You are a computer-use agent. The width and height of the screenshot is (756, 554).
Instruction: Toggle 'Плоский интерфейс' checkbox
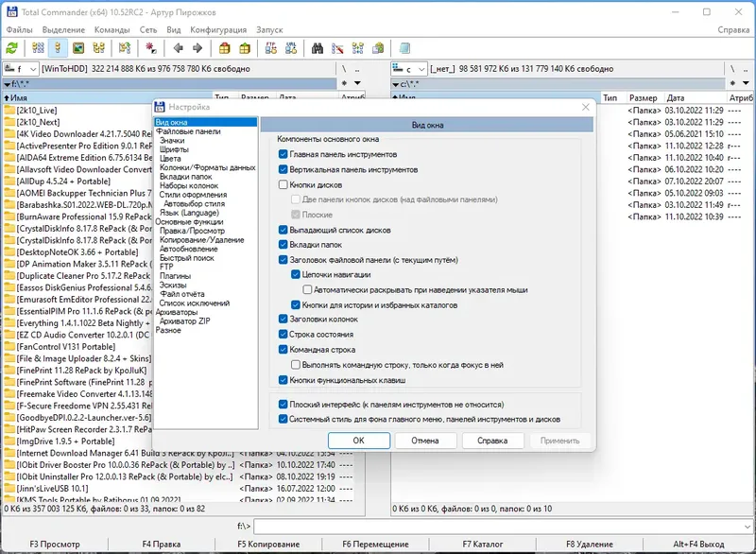pos(283,404)
